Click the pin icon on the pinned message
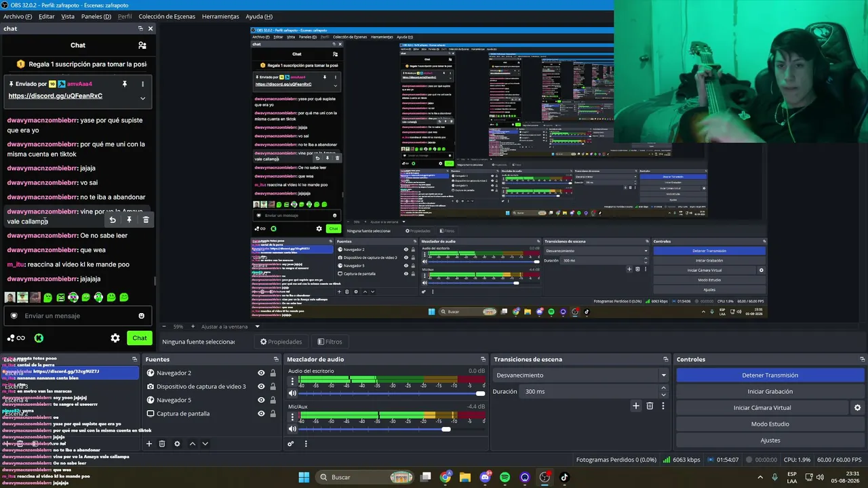 pos(125,84)
